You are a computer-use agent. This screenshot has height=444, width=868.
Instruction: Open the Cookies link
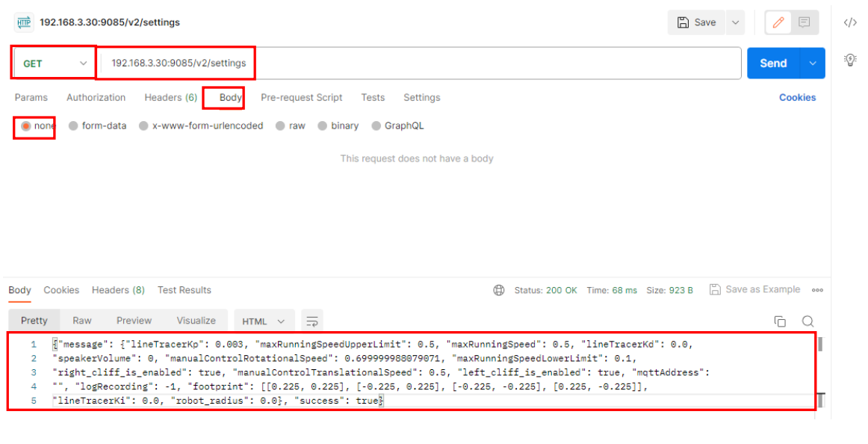coord(797,98)
